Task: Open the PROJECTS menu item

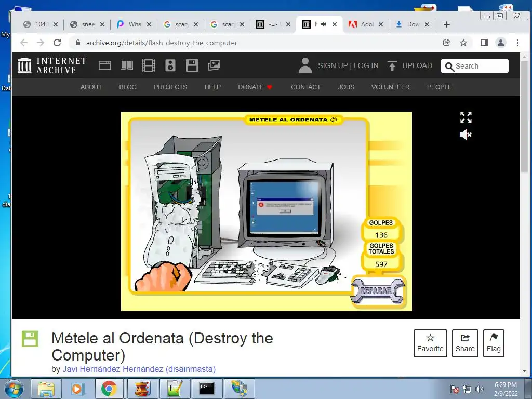Action: (170, 87)
